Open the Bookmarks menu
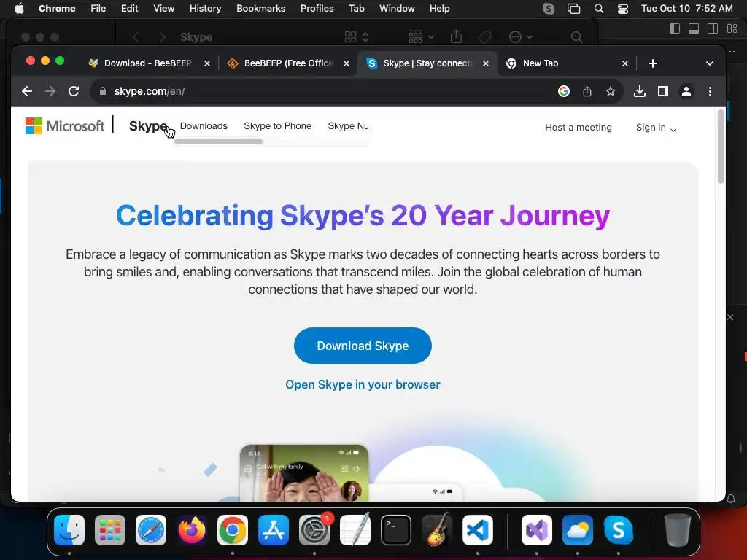Screen dimensions: 747x560 coord(260,9)
